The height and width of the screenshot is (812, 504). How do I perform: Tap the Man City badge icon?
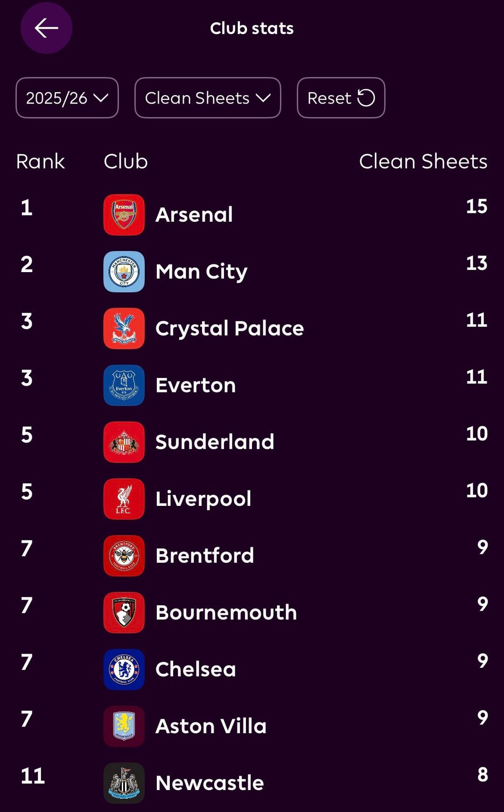[x=124, y=272]
